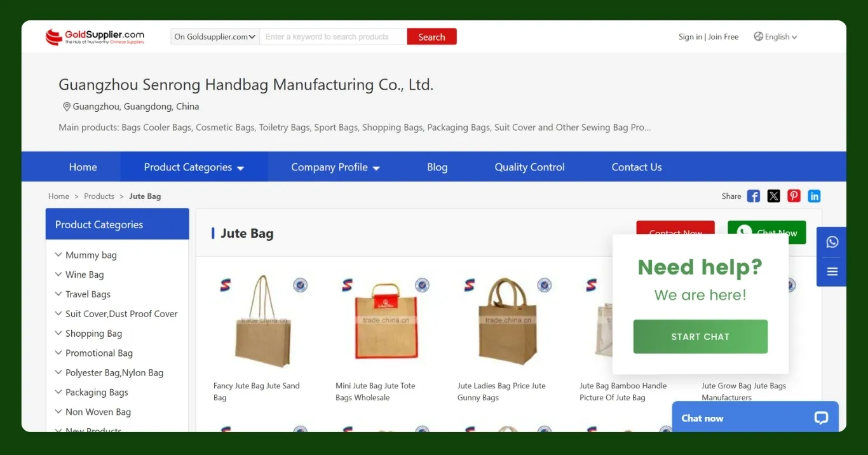This screenshot has width=868, height=455.
Task: Click the location pin icon near Guangzhou
Action: 66,107
